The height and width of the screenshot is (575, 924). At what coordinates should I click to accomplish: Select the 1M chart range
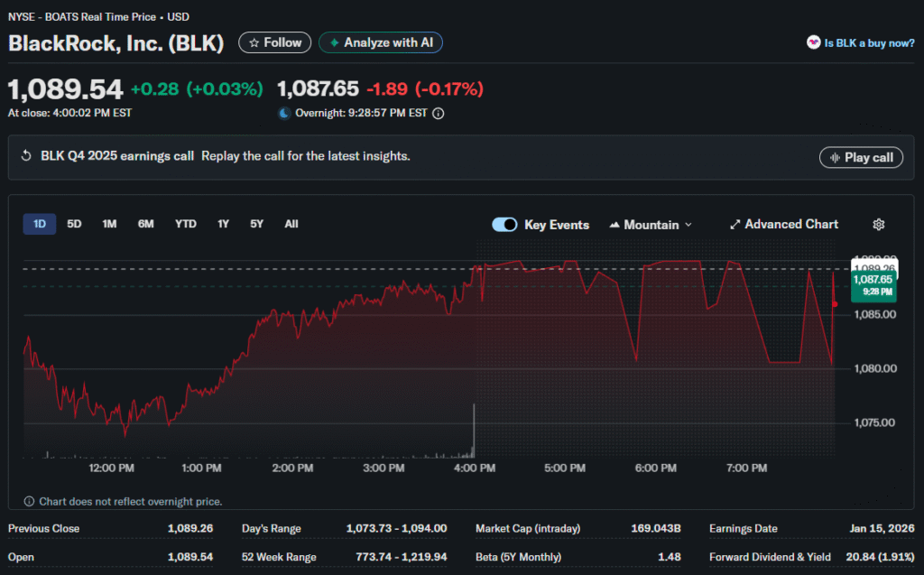(109, 224)
